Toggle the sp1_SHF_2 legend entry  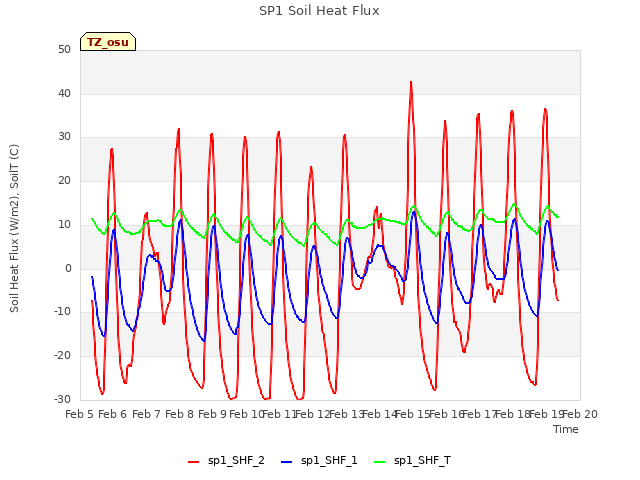click(x=226, y=461)
